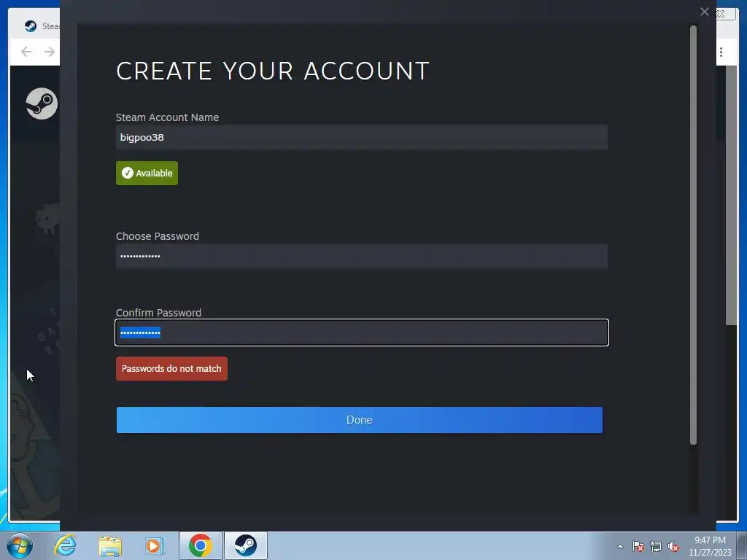This screenshot has width=747, height=560.
Task: Click the muted volume tray icon
Action: (x=673, y=546)
